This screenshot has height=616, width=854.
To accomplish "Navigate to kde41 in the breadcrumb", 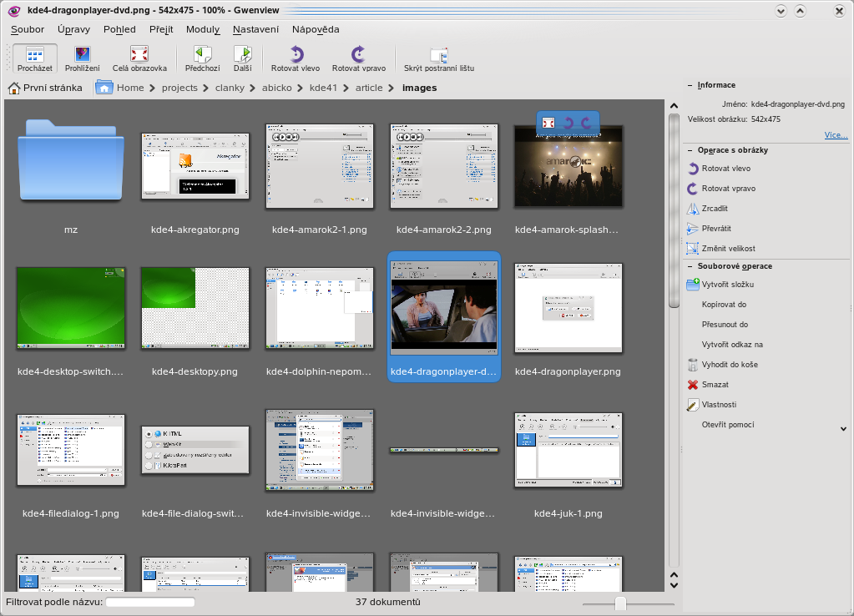I will coord(324,88).
